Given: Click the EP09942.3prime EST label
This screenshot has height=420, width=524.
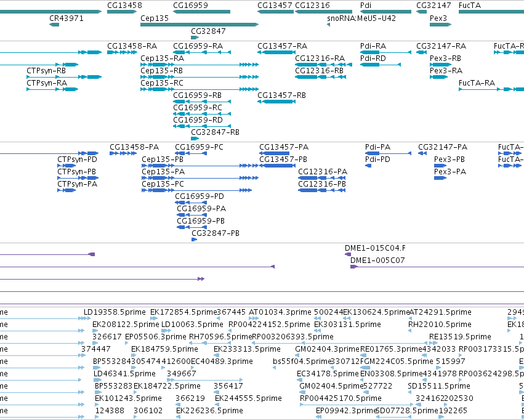Looking at the screenshot, I should (347, 411).
